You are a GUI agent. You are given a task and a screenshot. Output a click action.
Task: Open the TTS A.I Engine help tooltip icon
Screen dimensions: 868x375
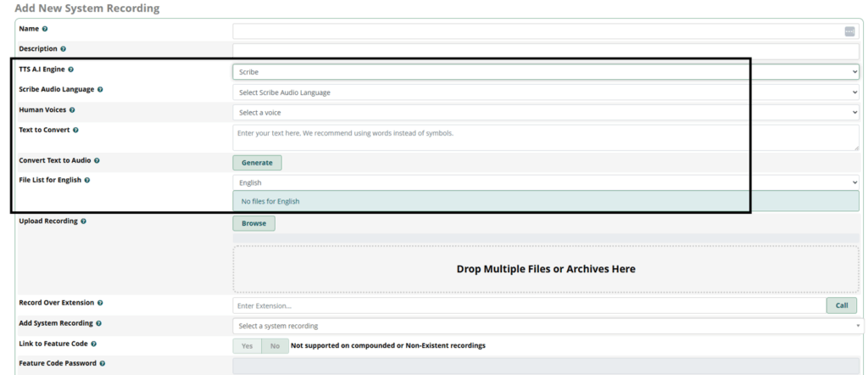point(70,70)
